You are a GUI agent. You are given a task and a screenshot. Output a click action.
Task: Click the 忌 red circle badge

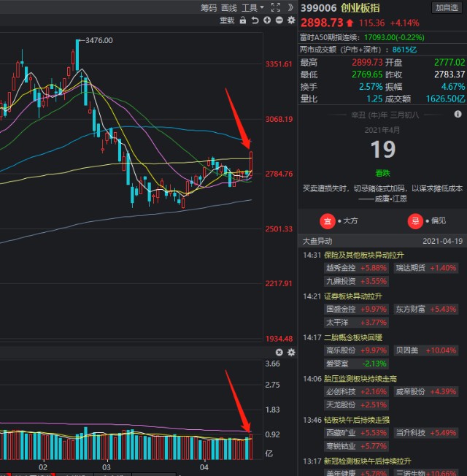click(x=415, y=221)
